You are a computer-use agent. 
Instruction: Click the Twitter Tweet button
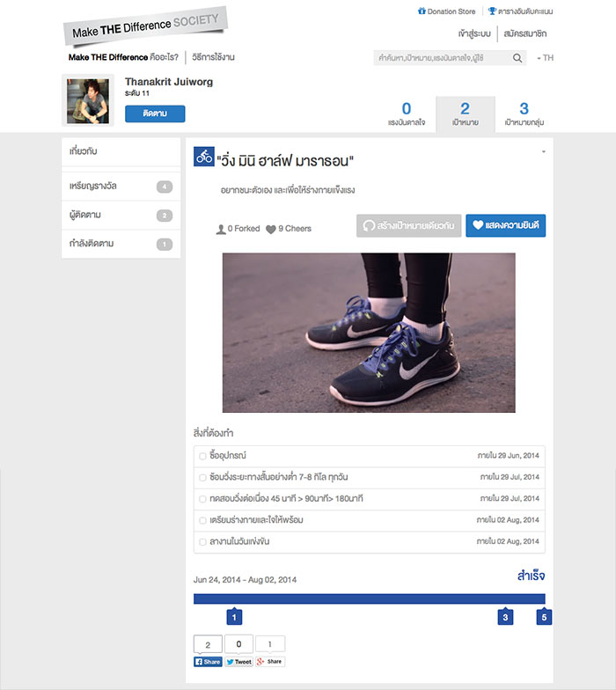coord(239,662)
